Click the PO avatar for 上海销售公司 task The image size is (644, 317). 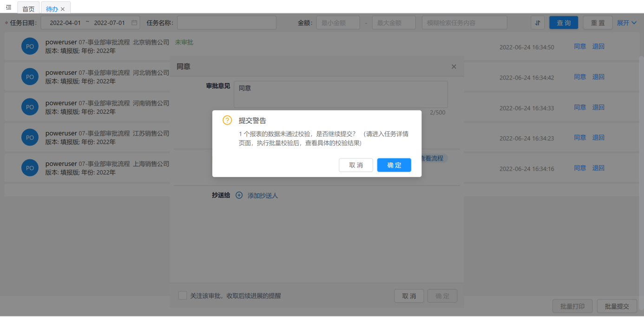[30, 168]
